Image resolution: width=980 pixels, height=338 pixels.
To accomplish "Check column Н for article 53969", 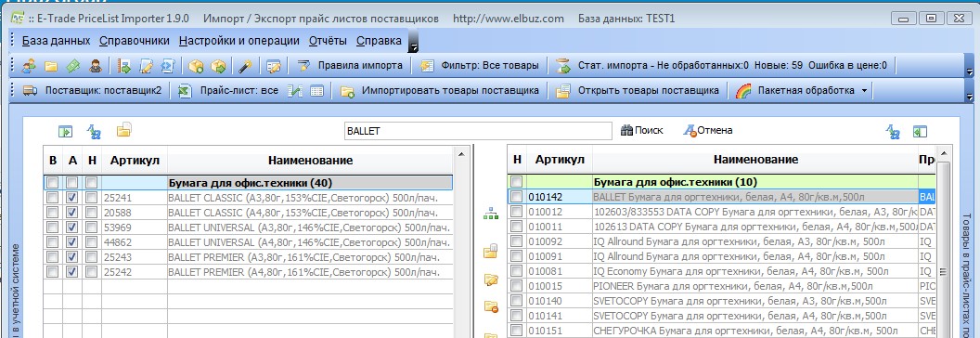I will pyautogui.click(x=92, y=227).
